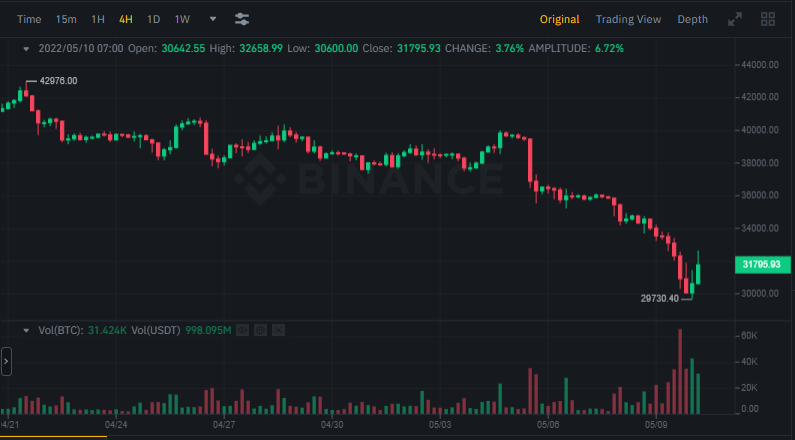
Task: Collapse the OHLC info row arrow
Action: point(26,48)
